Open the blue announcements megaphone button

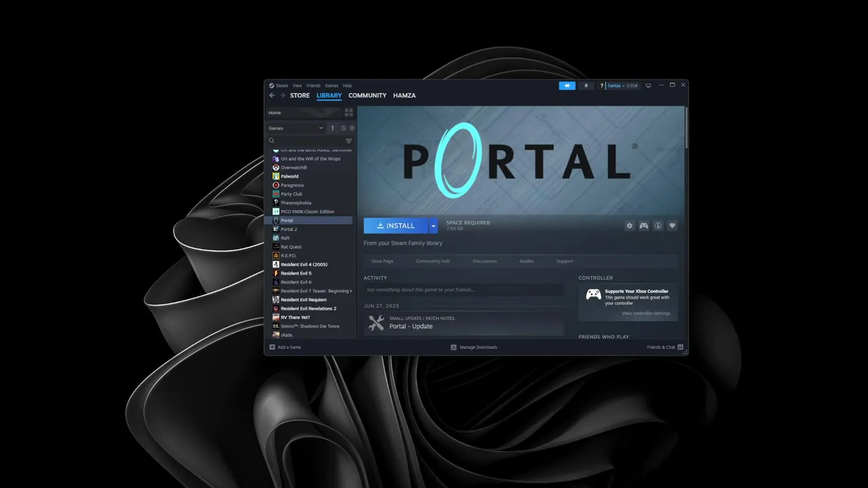coord(567,85)
